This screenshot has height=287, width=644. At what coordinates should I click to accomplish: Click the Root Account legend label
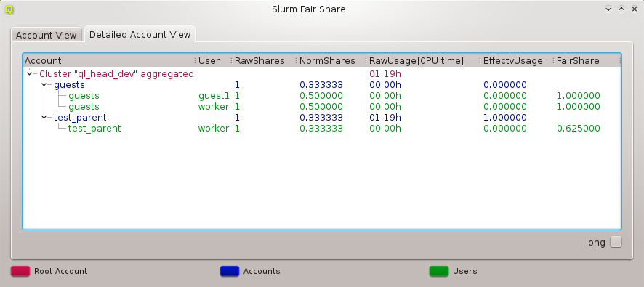(61, 271)
